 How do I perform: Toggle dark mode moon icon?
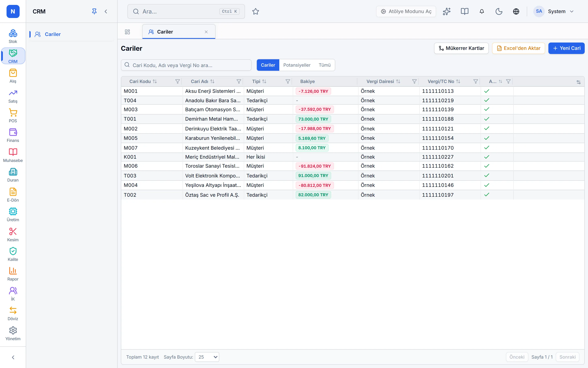click(x=499, y=11)
